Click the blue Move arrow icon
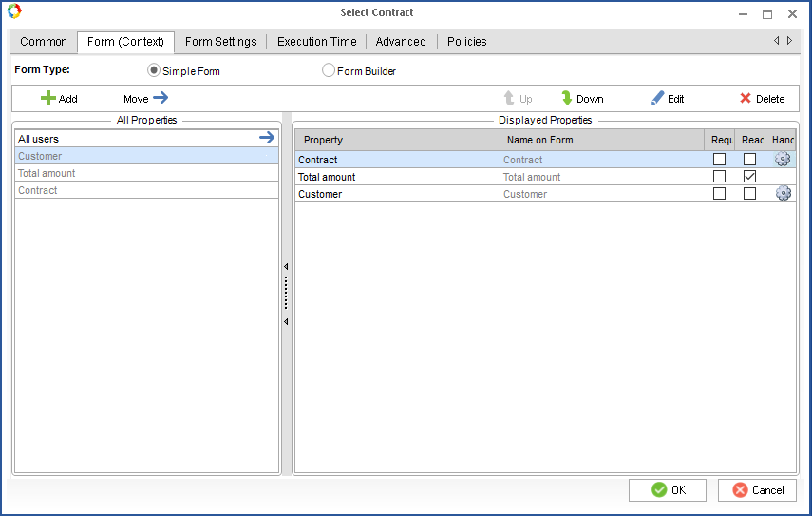This screenshot has width=812, height=516. (x=161, y=98)
